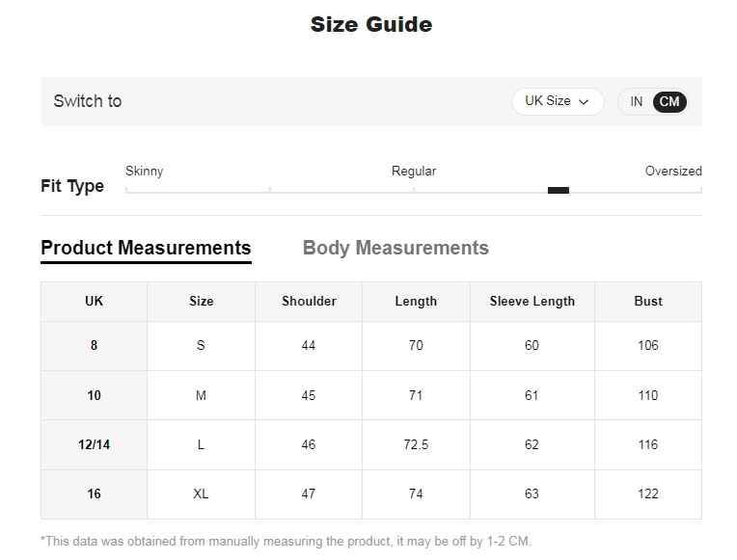Click the Regular fit label

coord(414,171)
